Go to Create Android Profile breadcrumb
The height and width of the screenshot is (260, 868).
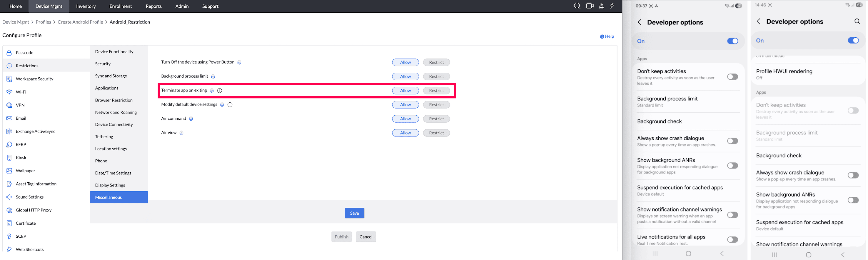tap(80, 22)
